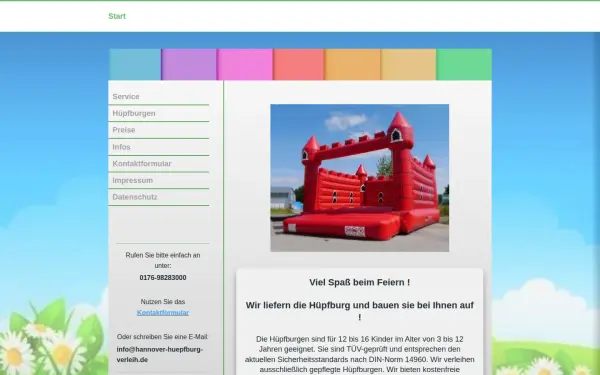Viewport: 600px width, 375px height.
Task: Click the text Rufen Sie bitte einfach an
Action: pyautogui.click(x=163, y=260)
